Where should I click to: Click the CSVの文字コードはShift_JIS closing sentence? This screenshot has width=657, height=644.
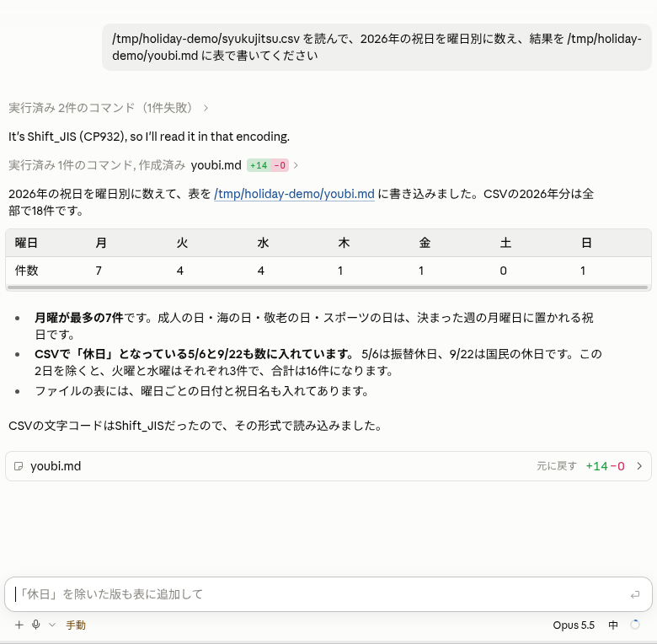coord(195,426)
